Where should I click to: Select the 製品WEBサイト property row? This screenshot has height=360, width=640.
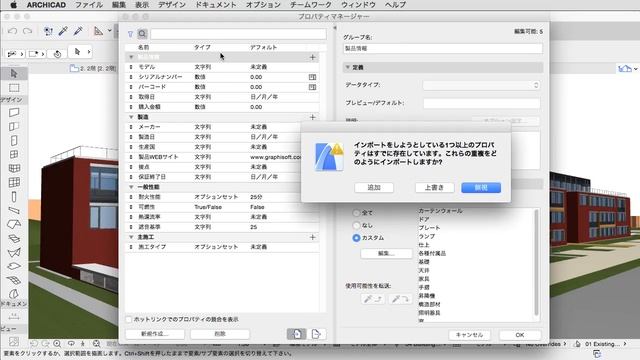pos(222,157)
